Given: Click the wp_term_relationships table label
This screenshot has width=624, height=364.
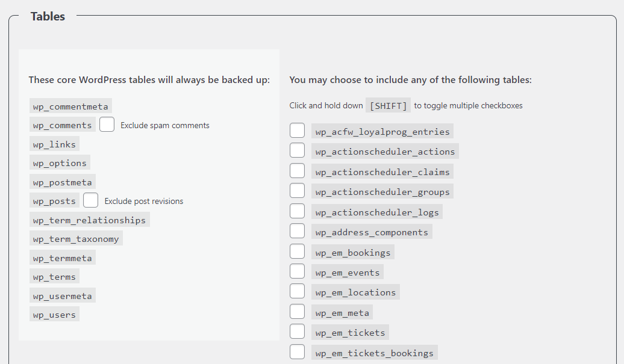Looking at the screenshot, I should click(89, 220).
